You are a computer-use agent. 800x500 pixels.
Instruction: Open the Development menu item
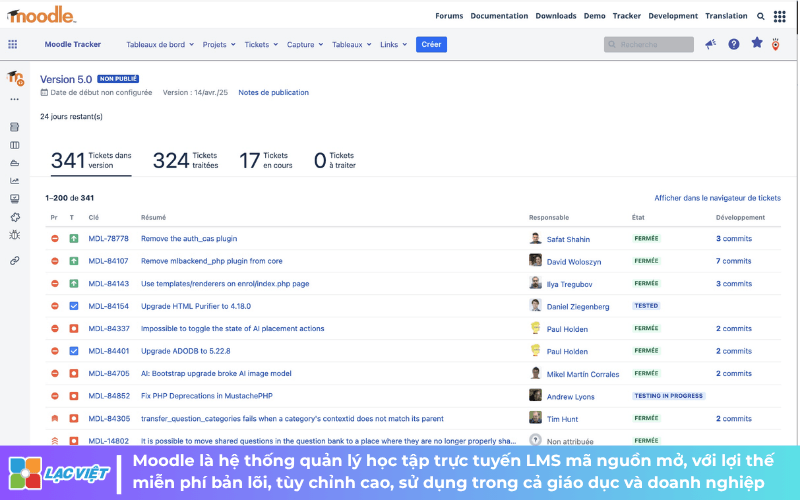click(x=673, y=16)
